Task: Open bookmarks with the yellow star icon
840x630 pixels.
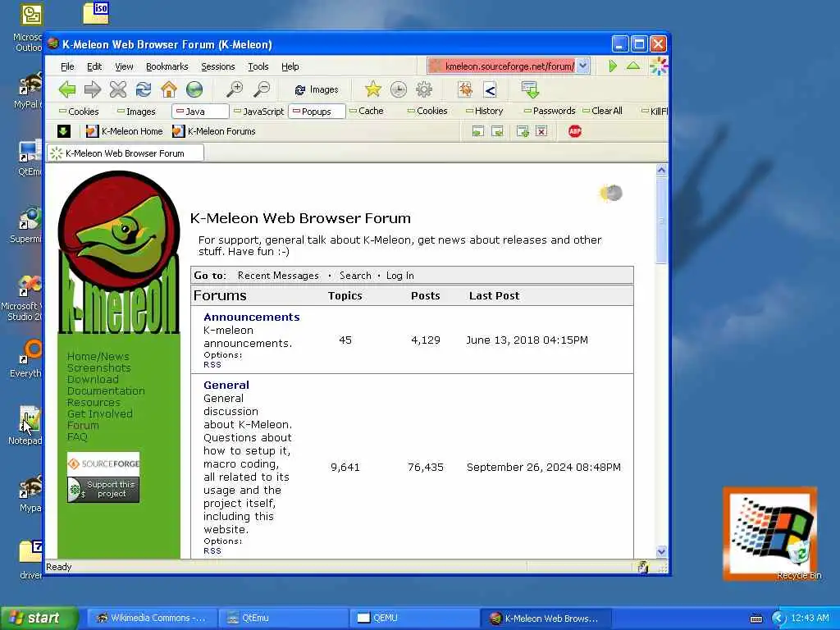Action: [x=373, y=89]
